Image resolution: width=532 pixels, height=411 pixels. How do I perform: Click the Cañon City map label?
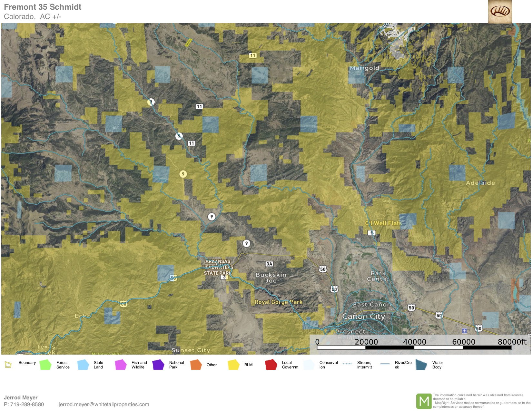(x=363, y=316)
